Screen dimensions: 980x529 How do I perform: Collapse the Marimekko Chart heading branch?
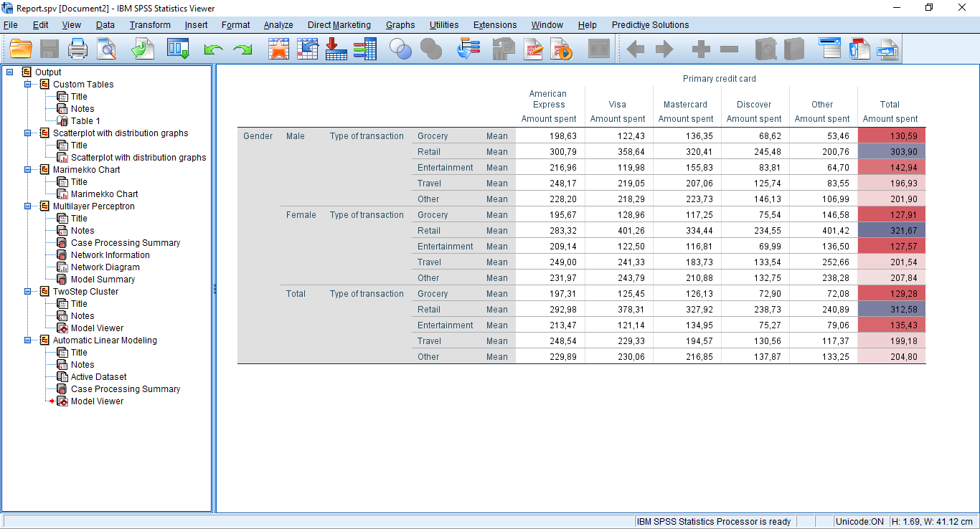tap(28, 169)
